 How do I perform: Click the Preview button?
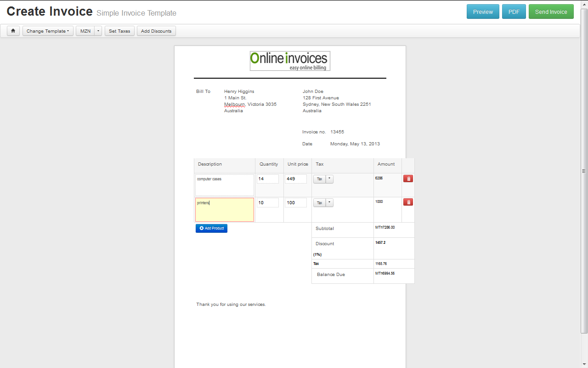[483, 11]
